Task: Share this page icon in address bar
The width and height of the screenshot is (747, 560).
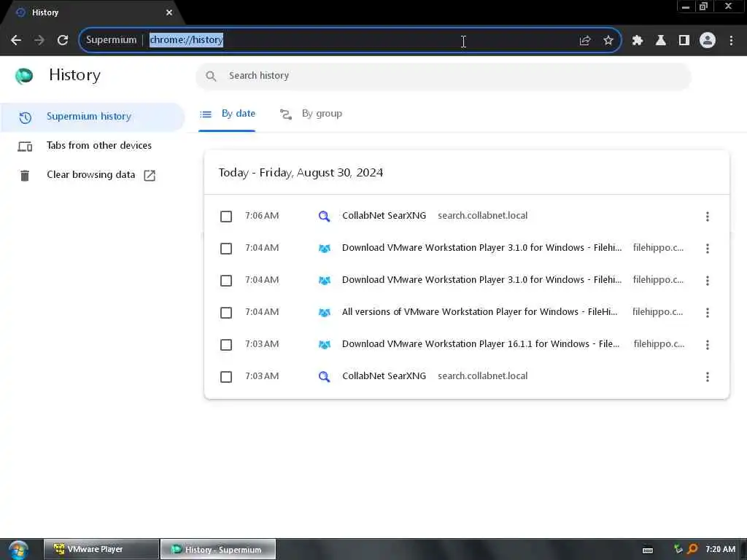Action: (585, 41)
